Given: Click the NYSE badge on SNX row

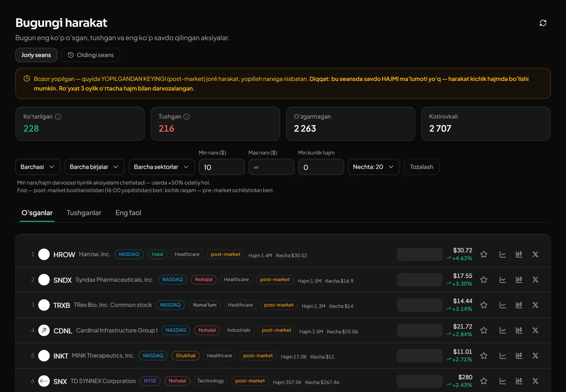Looking at the screenshot, I should click(150, 381).
